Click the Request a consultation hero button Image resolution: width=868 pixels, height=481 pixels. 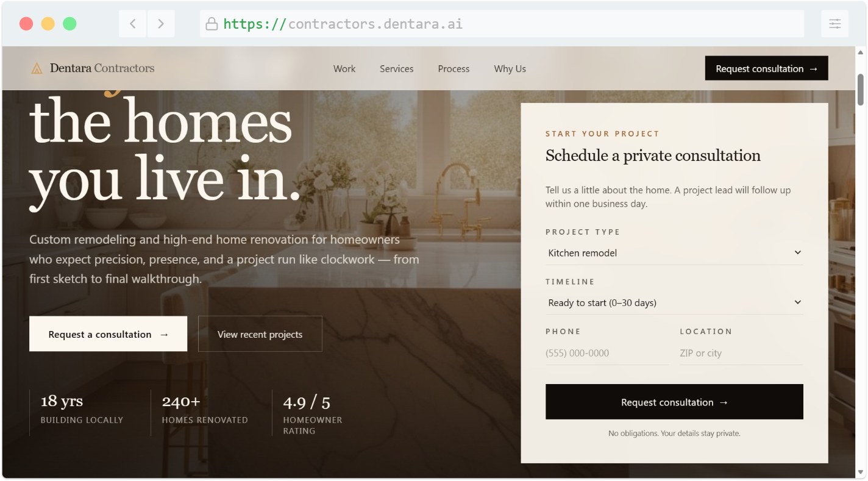click(108, 333)
